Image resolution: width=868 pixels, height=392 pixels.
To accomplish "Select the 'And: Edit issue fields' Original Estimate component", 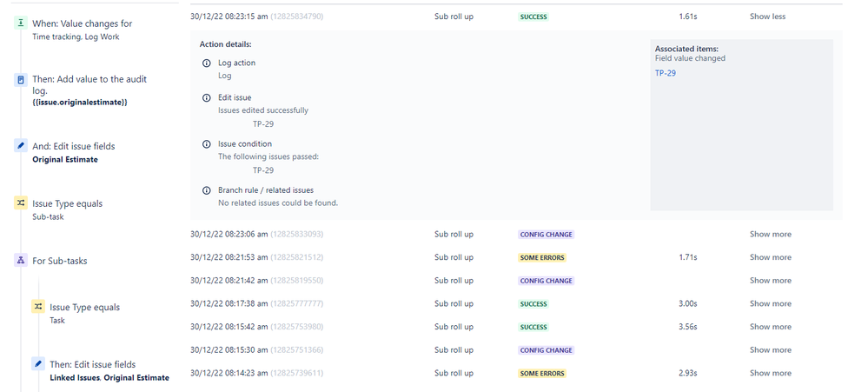I will pyautogui.click(x=74, y=152).
